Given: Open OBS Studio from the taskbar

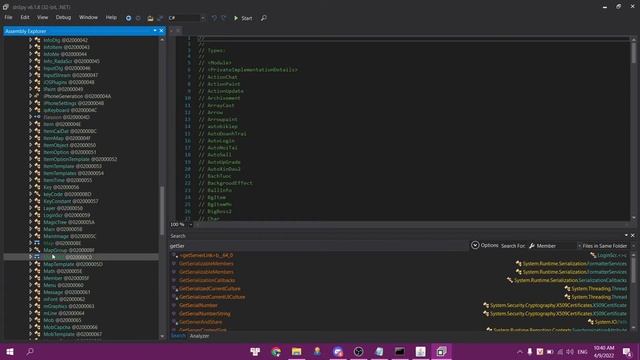Looking at the screenshot, I should tap(358, 351).
